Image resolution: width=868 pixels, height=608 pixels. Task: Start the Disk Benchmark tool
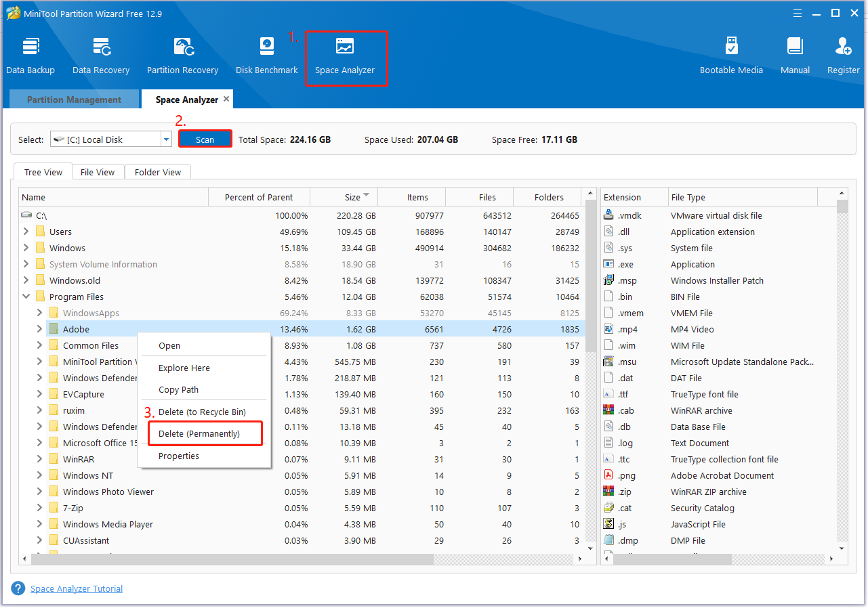(267, 56)
